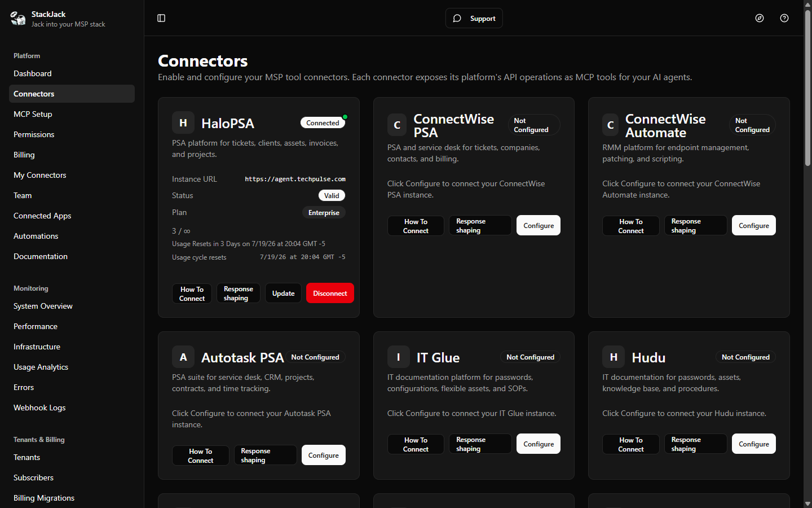This screenshot has height=508, width=812.
Task: Click the page vertical scrollbar down arrow
Action: pos(807,503)
